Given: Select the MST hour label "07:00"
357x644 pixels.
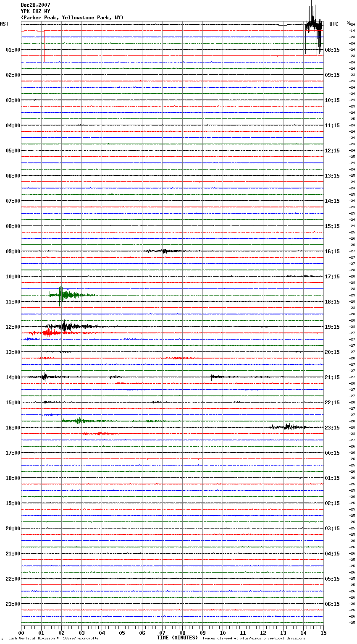Looking at the screenshot, I should (13, 201).
